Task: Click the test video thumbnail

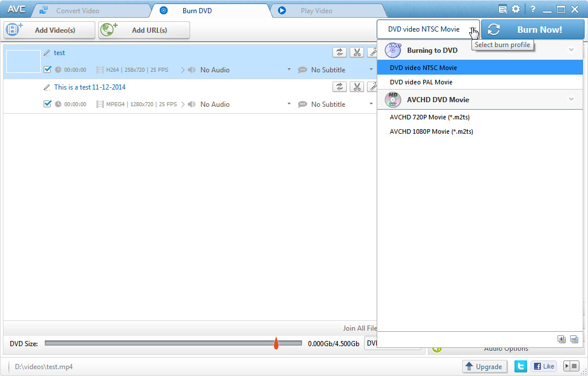Action: (24, 61)
